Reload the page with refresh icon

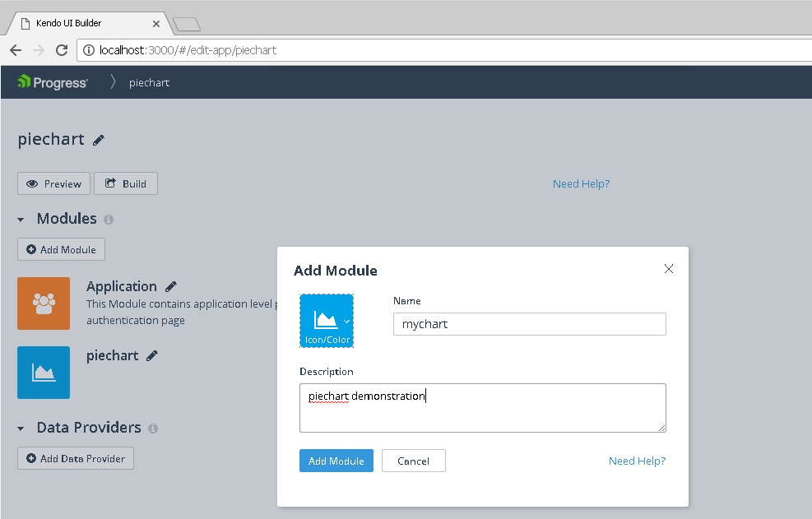coord(62,50)
